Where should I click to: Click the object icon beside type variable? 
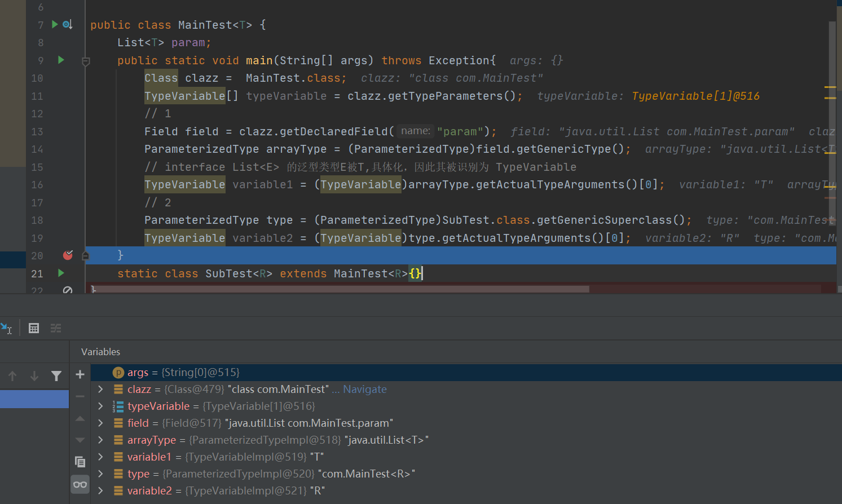click(x=118, y=474)
